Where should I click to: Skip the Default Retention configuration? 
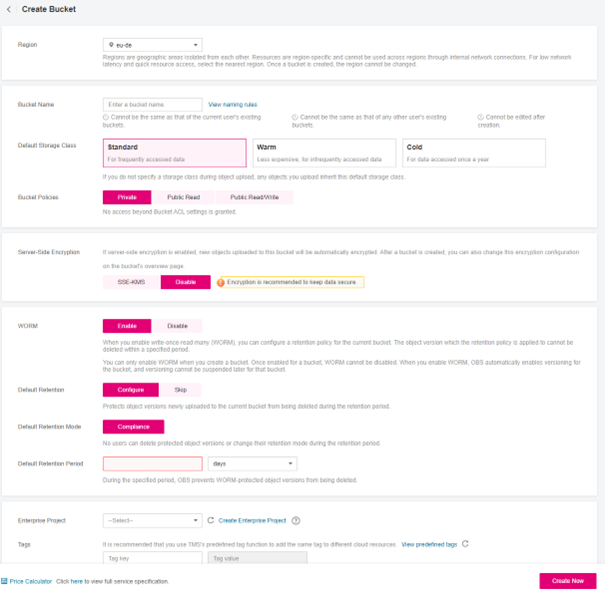(x=180, y=390)
